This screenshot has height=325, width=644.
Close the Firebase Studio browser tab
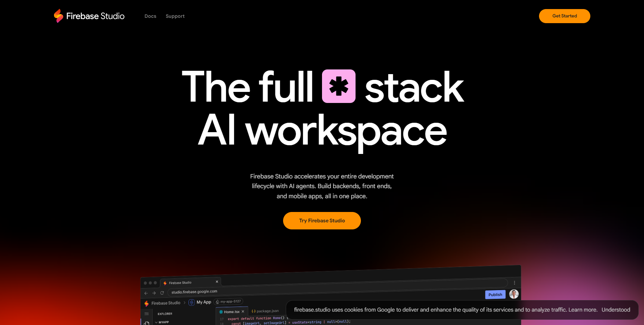[217, 282]
